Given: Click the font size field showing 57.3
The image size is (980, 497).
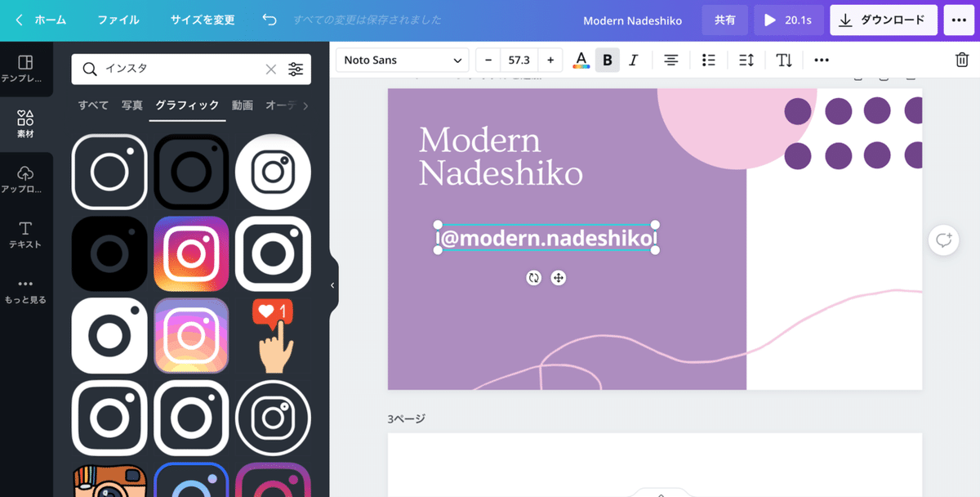Looking at the screenshot, I should (519, 60).
